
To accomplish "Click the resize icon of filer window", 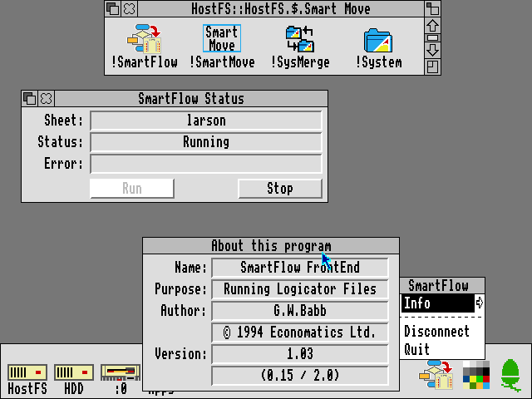I will [432, 66].
